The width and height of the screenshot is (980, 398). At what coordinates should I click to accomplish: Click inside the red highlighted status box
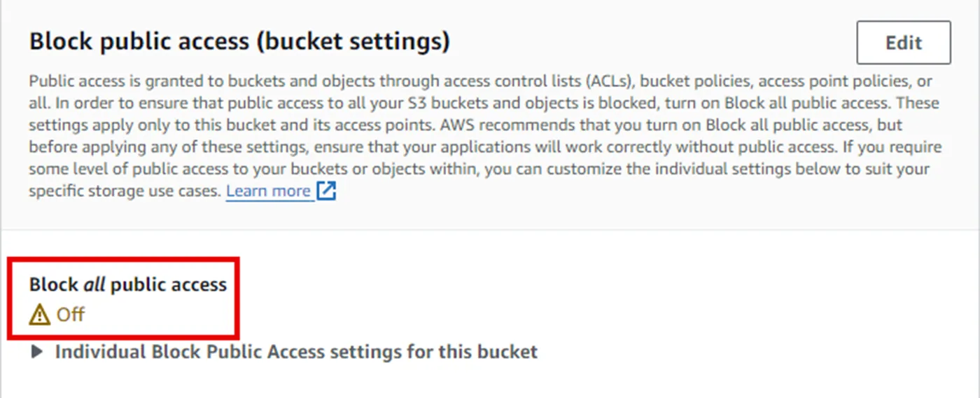[124, 298]
